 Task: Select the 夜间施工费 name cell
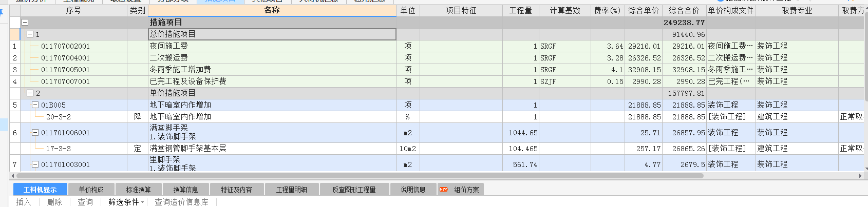(x=272, y=46)
